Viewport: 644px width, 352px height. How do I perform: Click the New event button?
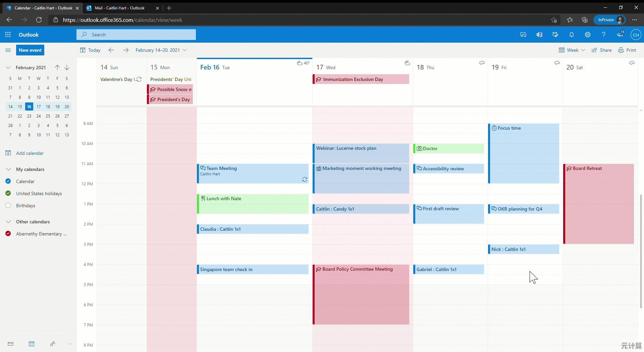pyautogui.click(x=30, y=50)
